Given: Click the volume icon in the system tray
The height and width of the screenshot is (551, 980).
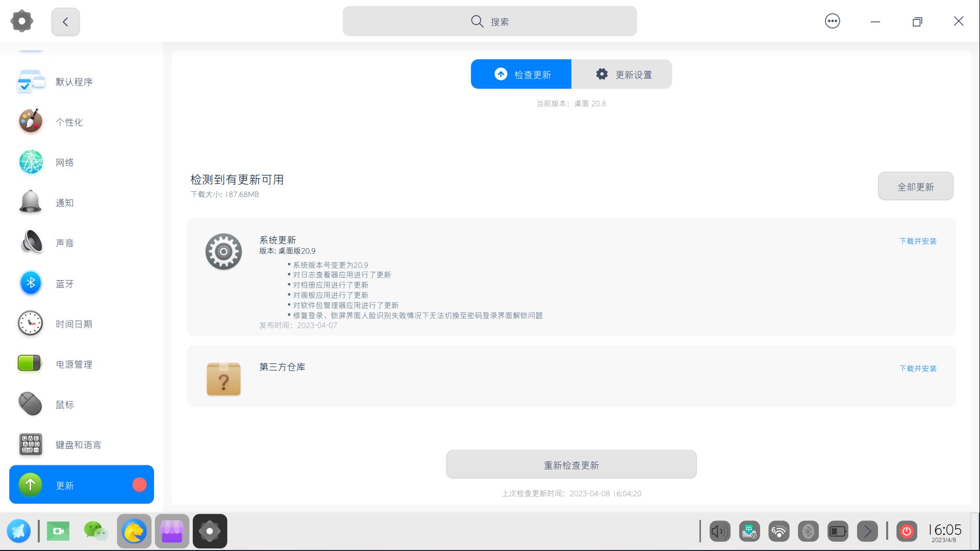Looking at the screenshot, I should click(719, 531).
